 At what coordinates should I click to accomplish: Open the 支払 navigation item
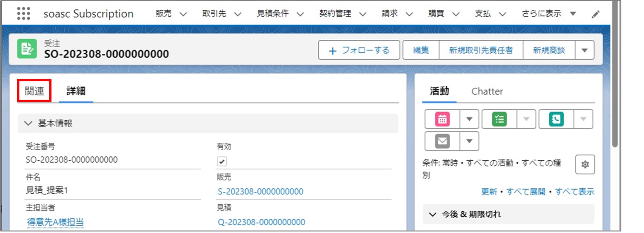coord(483,14)
